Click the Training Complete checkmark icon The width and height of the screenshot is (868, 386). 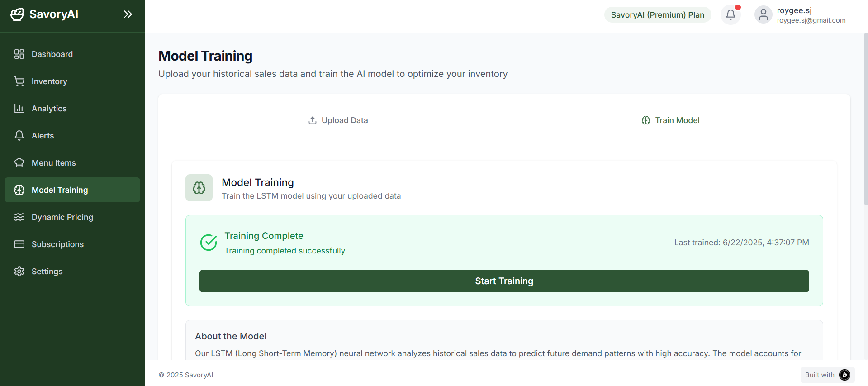[x=209, y=243]
